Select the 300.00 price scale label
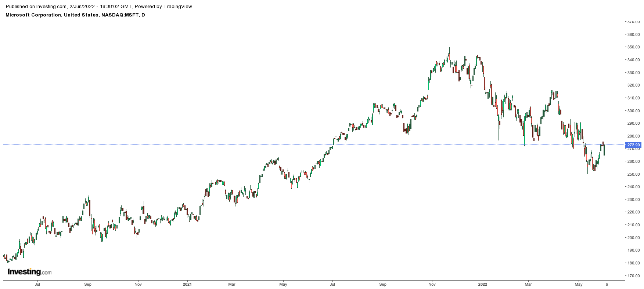This screenshot has width=644, height=289. pyautogui.click(x=634, y=111)
